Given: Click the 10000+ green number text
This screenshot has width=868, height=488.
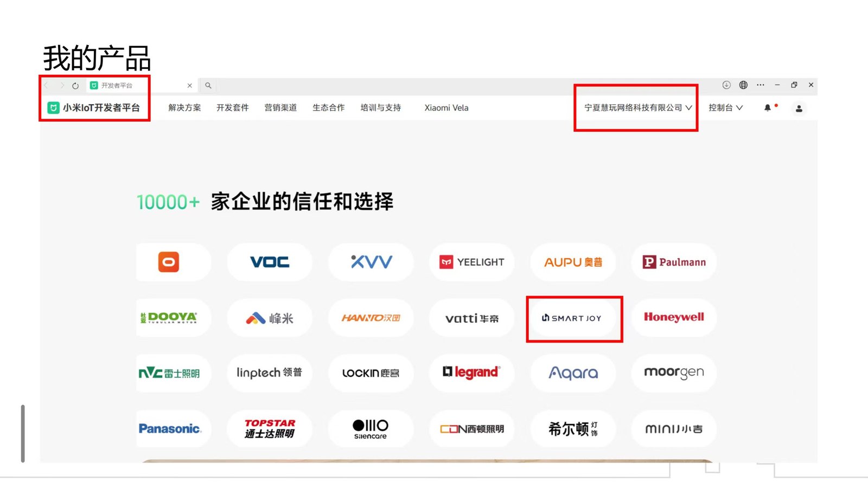Looking at the screenshot, I should pos(168,202).
